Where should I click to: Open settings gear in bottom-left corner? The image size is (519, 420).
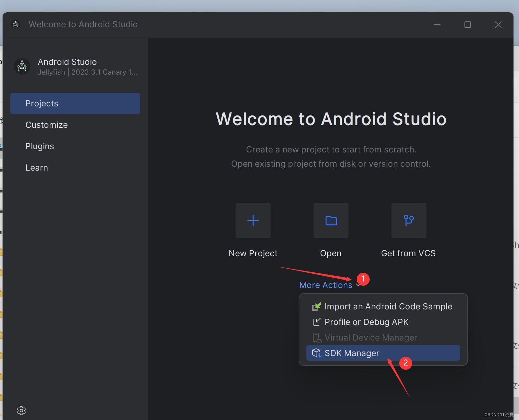click(21, 411)
